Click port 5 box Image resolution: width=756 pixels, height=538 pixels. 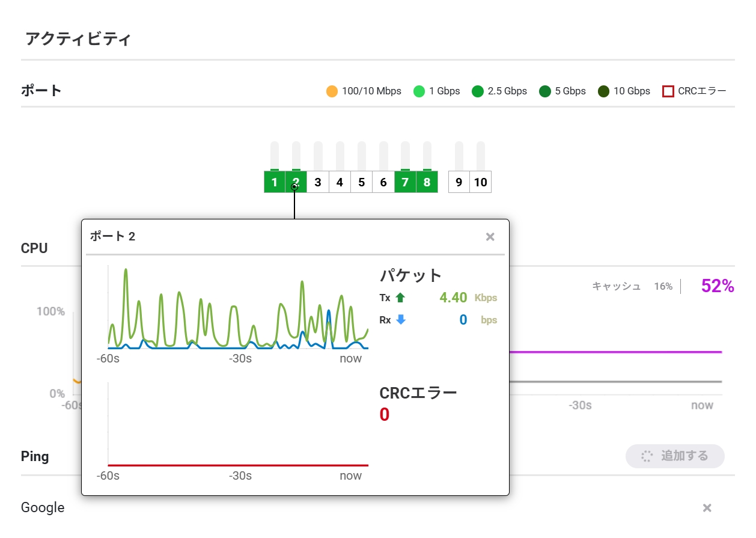click(x=361, y=182)
